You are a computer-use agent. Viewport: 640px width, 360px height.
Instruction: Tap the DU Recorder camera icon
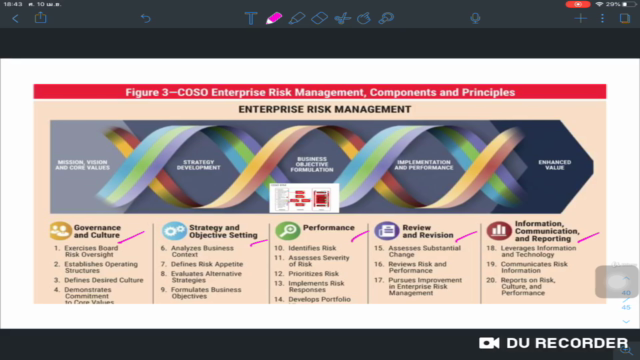tap(489, 343)
